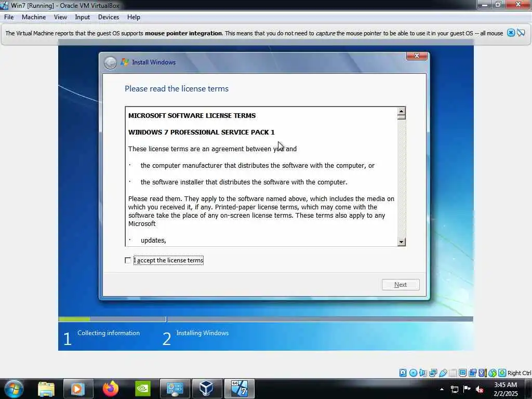Click the 'Right Ctrl' host key label
This screenshot has width=532, height=399.
(x=519, y=373)
